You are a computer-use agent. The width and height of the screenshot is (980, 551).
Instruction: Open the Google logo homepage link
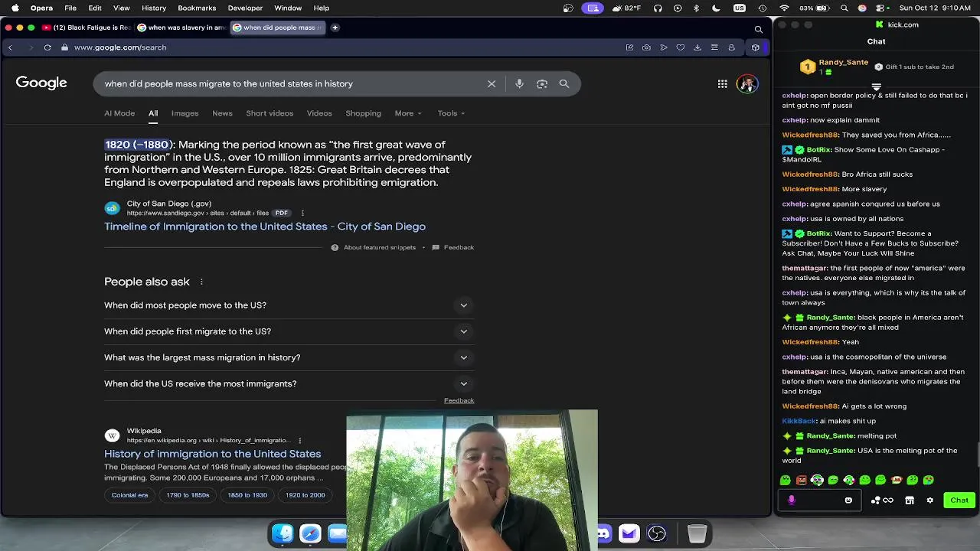[41, 83]
